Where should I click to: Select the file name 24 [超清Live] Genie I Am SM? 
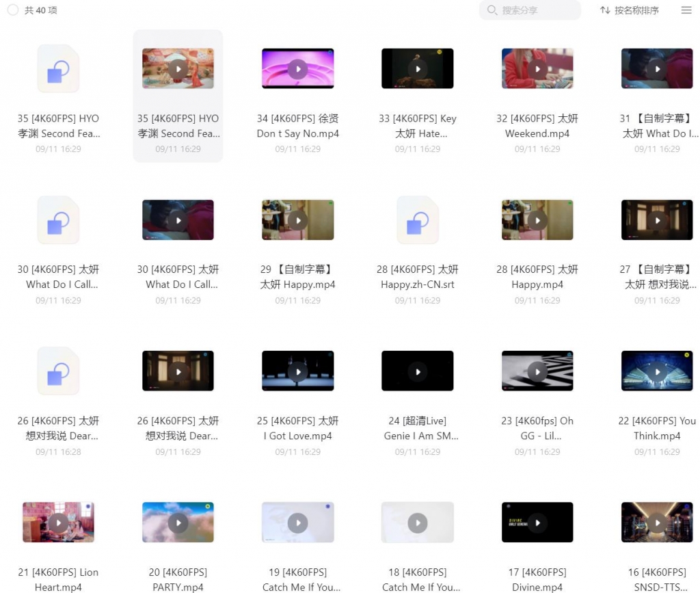coord(421,428)
